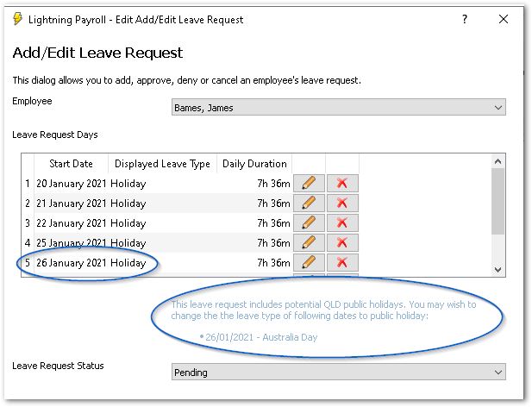The image size is (532, 407).
Task: Edit the 21 January 2021 leave row
Action: pos(310,203)
